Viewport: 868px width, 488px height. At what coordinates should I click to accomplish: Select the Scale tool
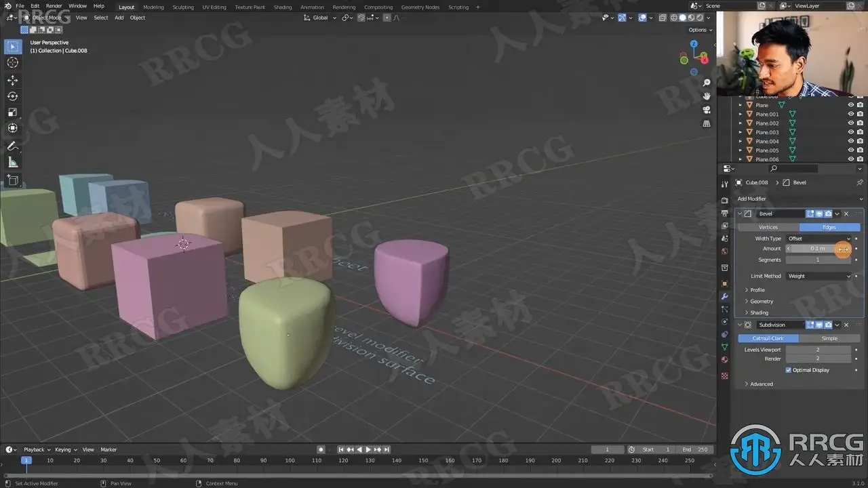point(12,113)
